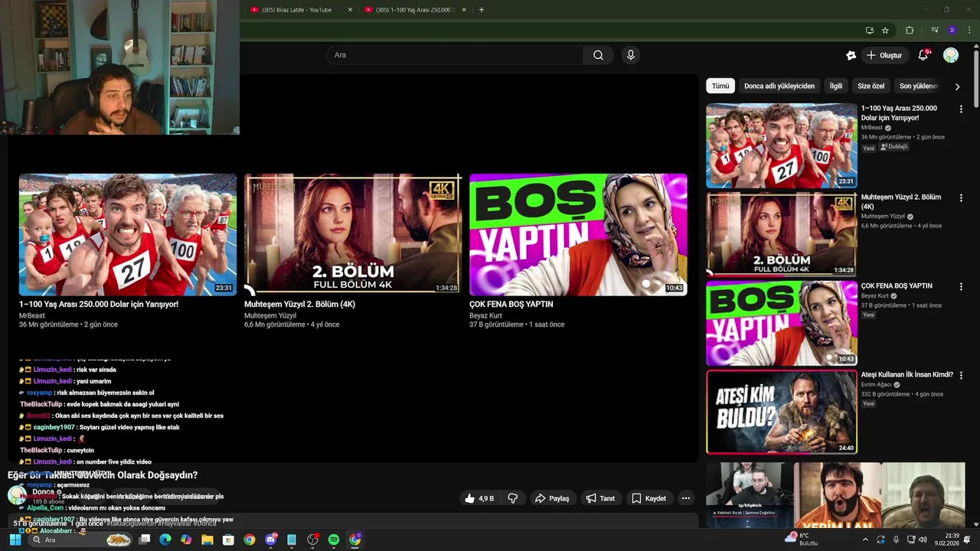Open Chrome three-dot menu
This screenshot has width=980, height=551.
[969, 31]
